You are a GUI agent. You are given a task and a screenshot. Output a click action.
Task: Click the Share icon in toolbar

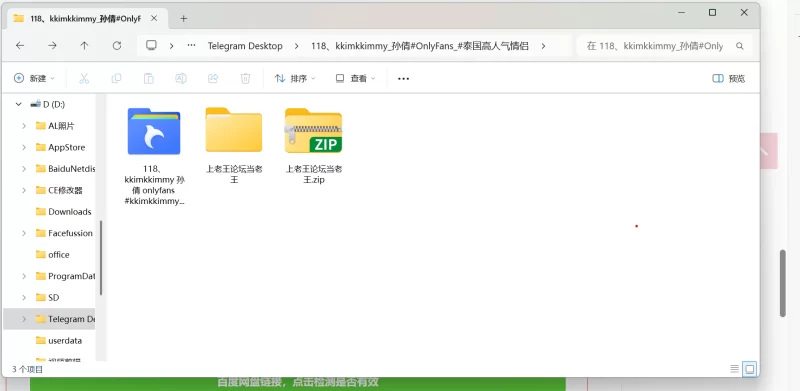click(x=213, y=78)
